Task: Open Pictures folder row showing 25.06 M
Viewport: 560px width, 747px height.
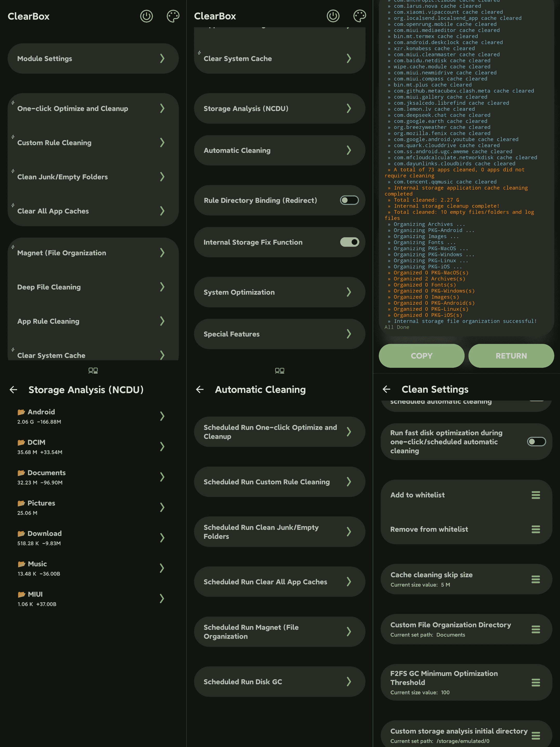Action: click(x=93, y=507)
